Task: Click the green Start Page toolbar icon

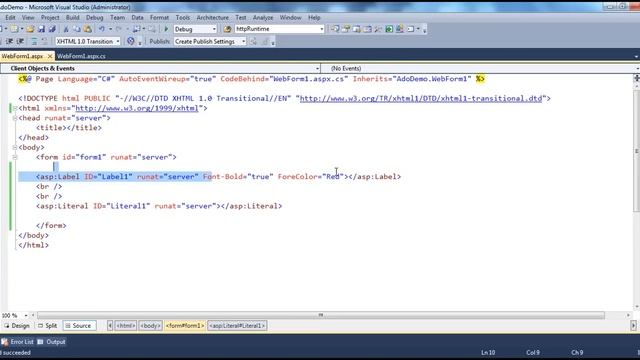Action: [389, 29]
